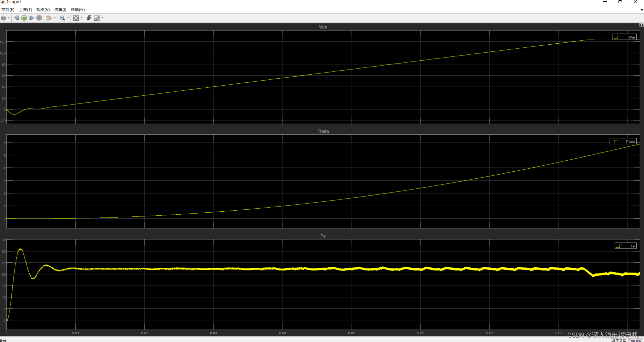Open the 文件(F) menu
644x342 pixels.
tap(8, 10)
